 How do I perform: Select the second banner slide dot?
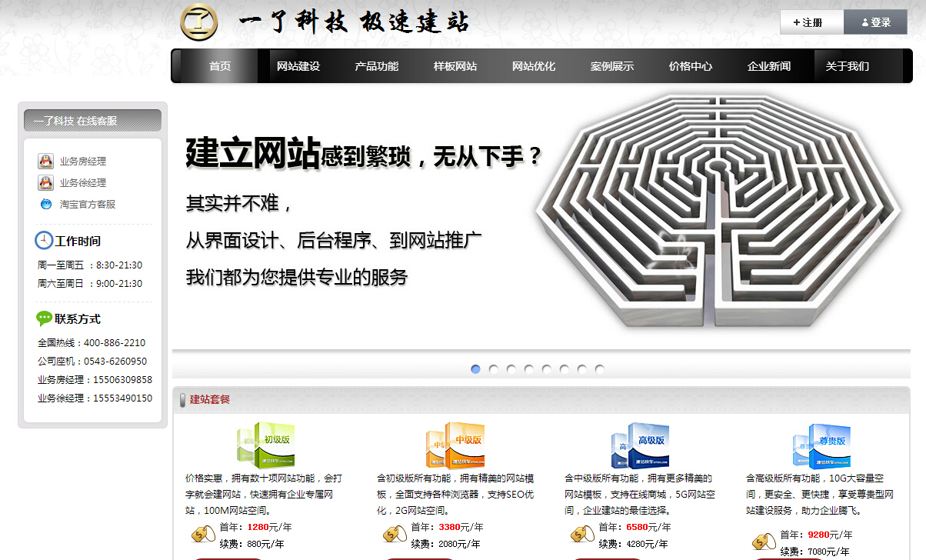pos(493,369)
